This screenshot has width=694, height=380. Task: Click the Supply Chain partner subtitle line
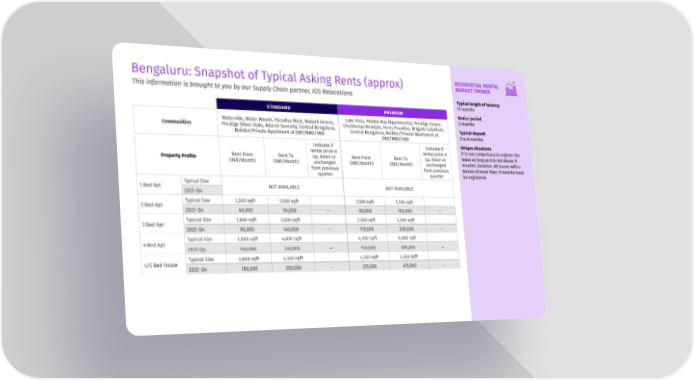(242, 87)
